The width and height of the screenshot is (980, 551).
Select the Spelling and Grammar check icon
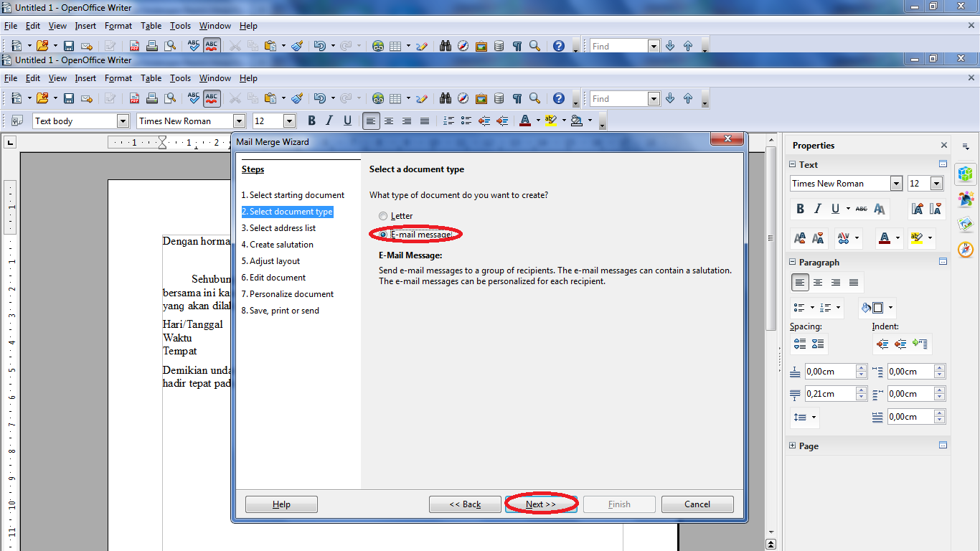[x=193, y=98]
